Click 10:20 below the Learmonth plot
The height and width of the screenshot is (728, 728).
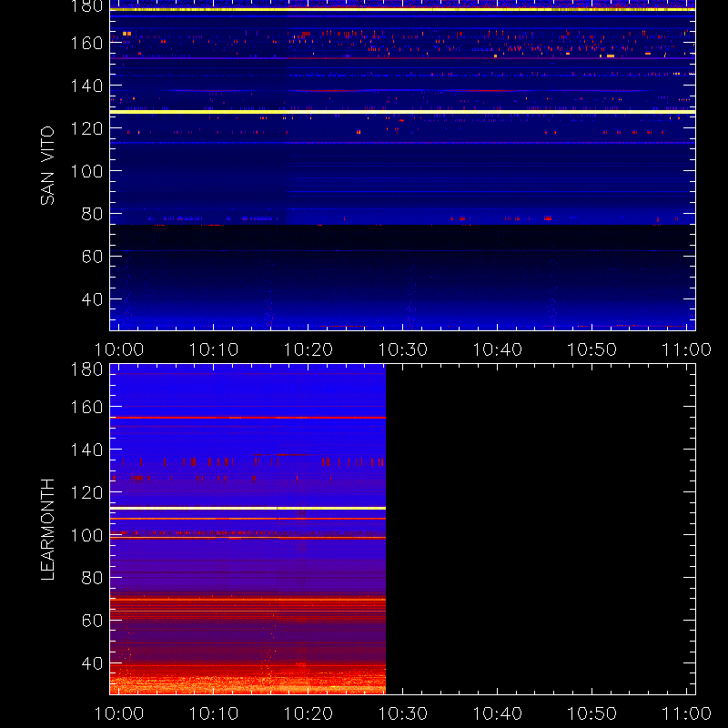[x=308, y=713]
